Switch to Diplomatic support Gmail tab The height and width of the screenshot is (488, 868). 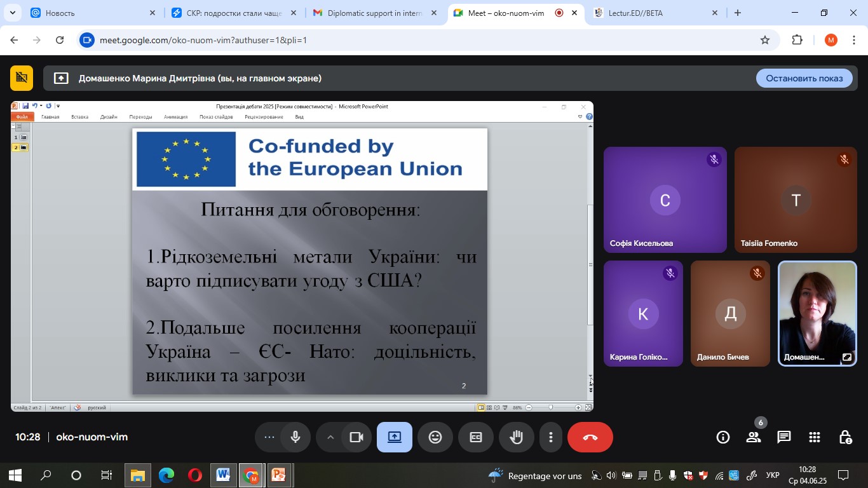374,13
